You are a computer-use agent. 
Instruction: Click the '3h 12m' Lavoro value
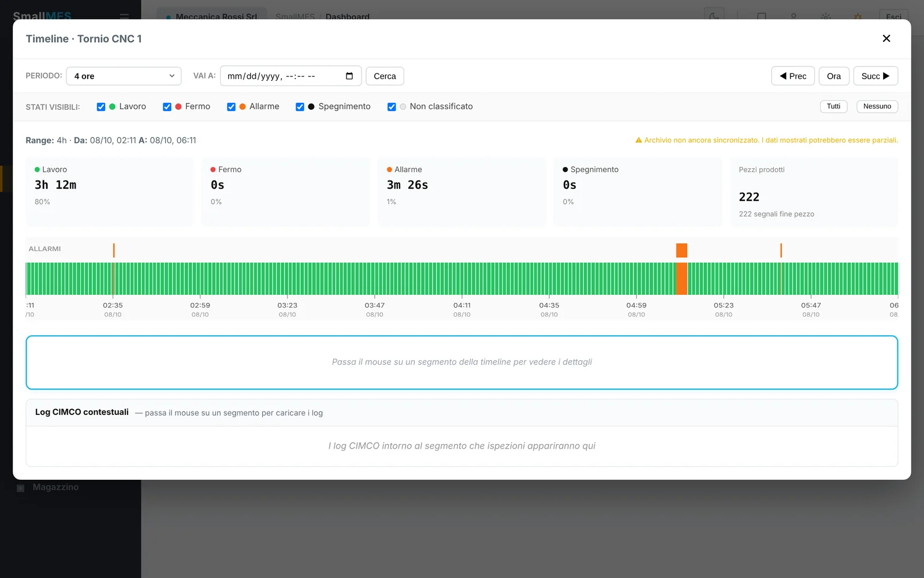click(55, 185)
